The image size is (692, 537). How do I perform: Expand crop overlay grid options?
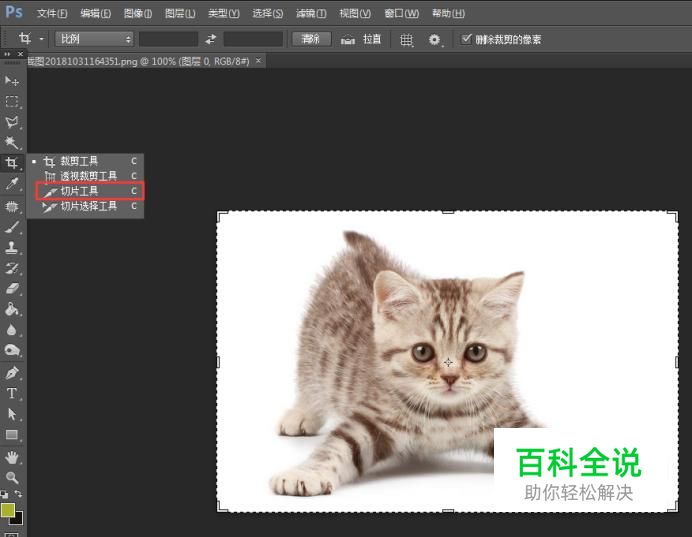pos(406,39)
